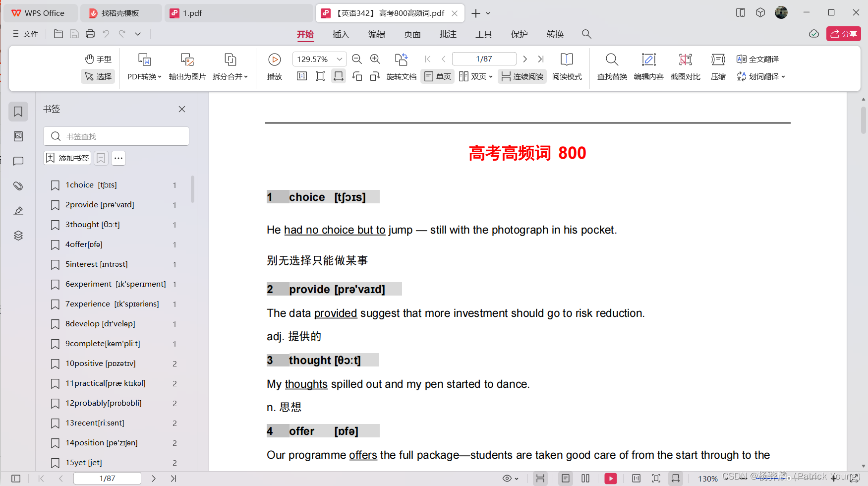
Task: Open 双页 double page dropdown
Action: coord(476,76)
